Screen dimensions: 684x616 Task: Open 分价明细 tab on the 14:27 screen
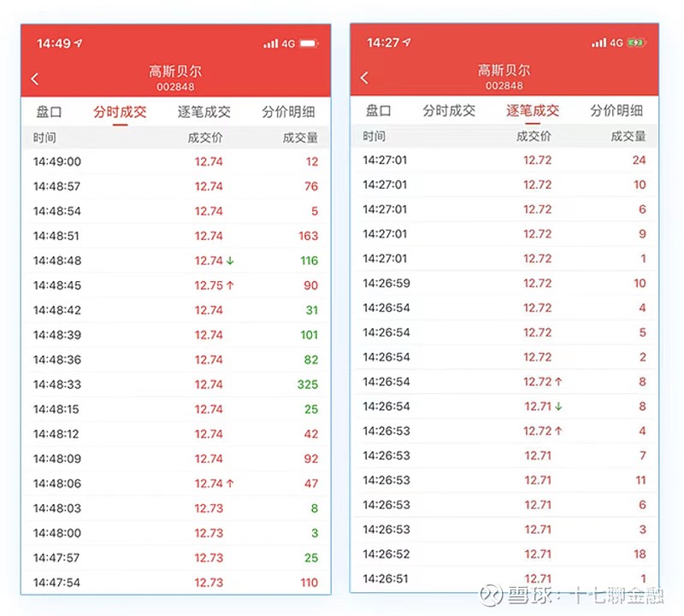point(616,111)
